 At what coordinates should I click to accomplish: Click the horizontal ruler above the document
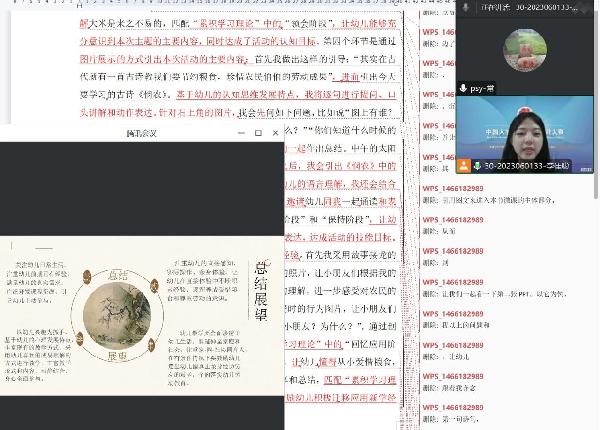point(250,3)
